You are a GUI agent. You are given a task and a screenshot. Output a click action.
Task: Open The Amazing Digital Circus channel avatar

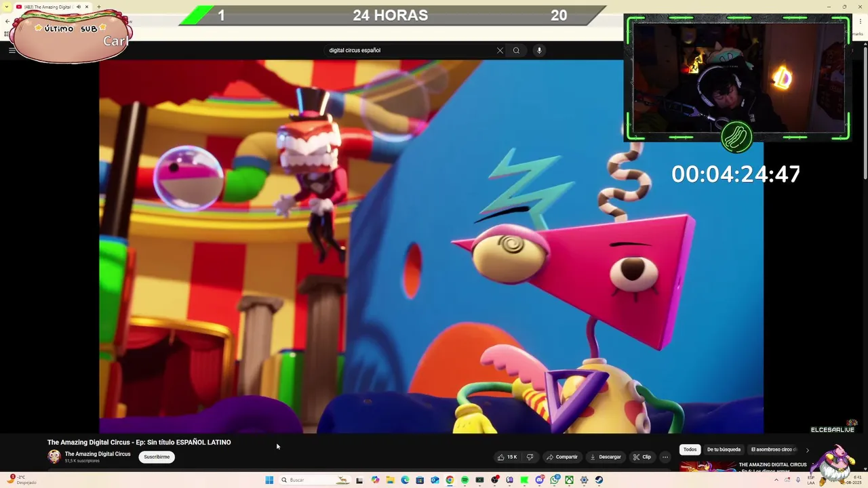(x=54, y=456)
